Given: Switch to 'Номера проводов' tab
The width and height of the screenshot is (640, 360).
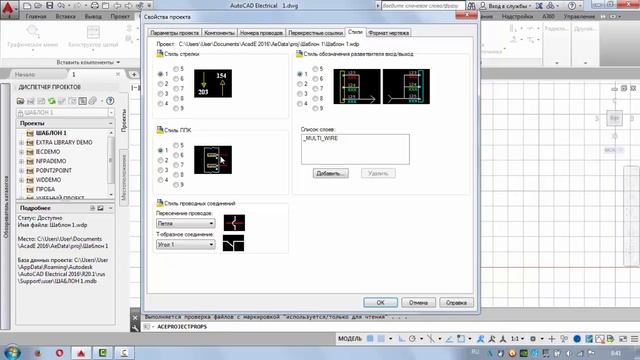Looking at the screenshot, I should point(261,33).
